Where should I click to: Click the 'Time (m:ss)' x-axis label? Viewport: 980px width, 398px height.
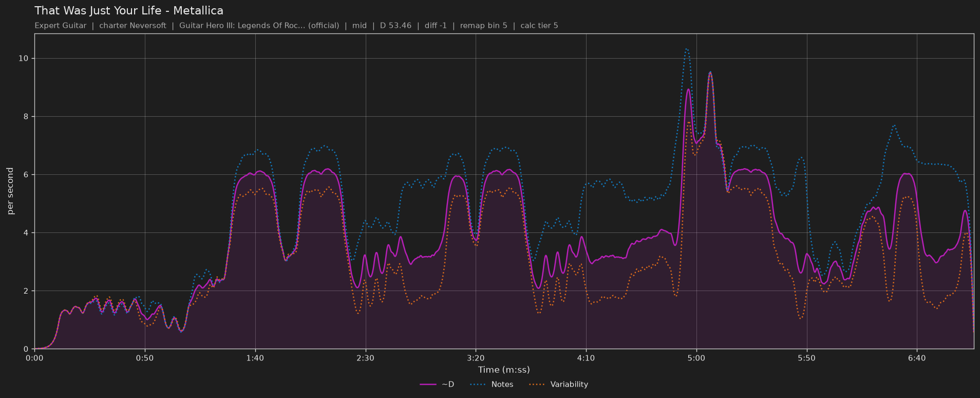click(504, 370)
